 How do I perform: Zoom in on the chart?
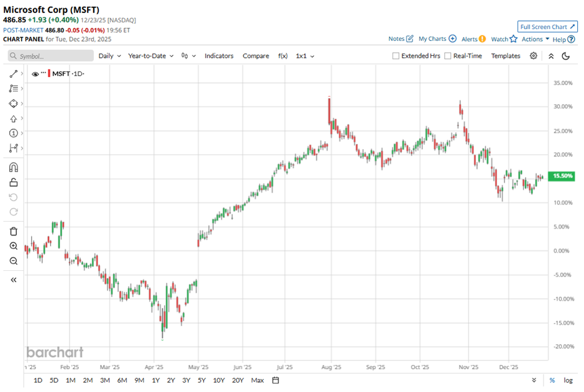[14, 246]
